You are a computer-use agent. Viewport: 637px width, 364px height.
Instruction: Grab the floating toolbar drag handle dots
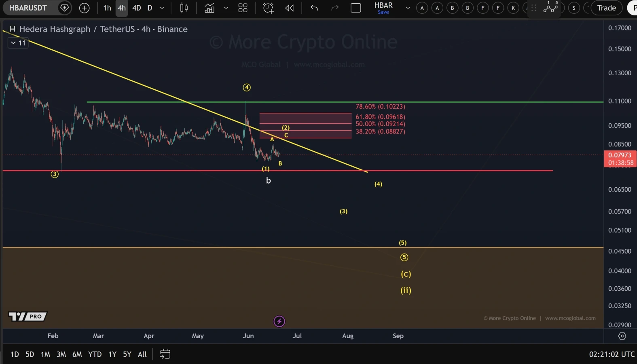tap(533, 8)
